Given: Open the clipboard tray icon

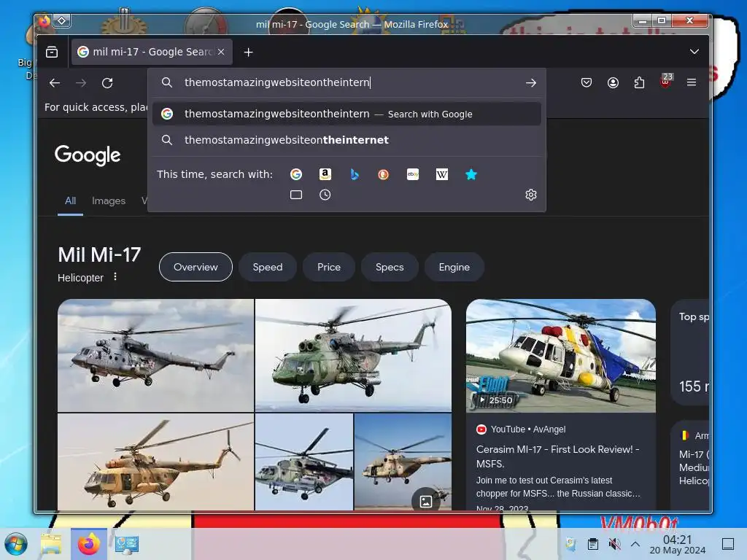Looking at the screenshot, I should click(x=592, y=544).
